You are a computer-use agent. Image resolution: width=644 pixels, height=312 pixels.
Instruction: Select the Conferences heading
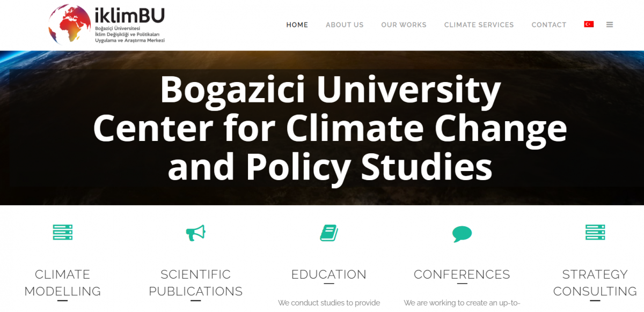pos(462,274)
